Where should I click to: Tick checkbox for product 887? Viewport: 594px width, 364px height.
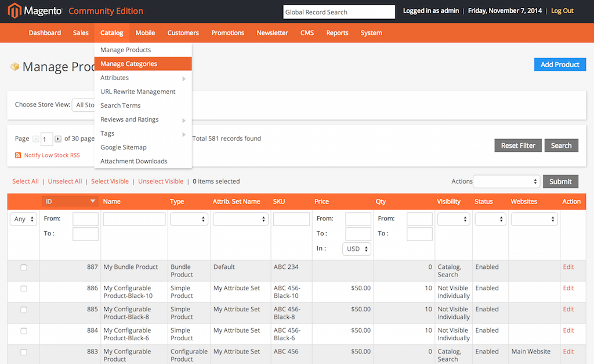[x=23, y=268]
